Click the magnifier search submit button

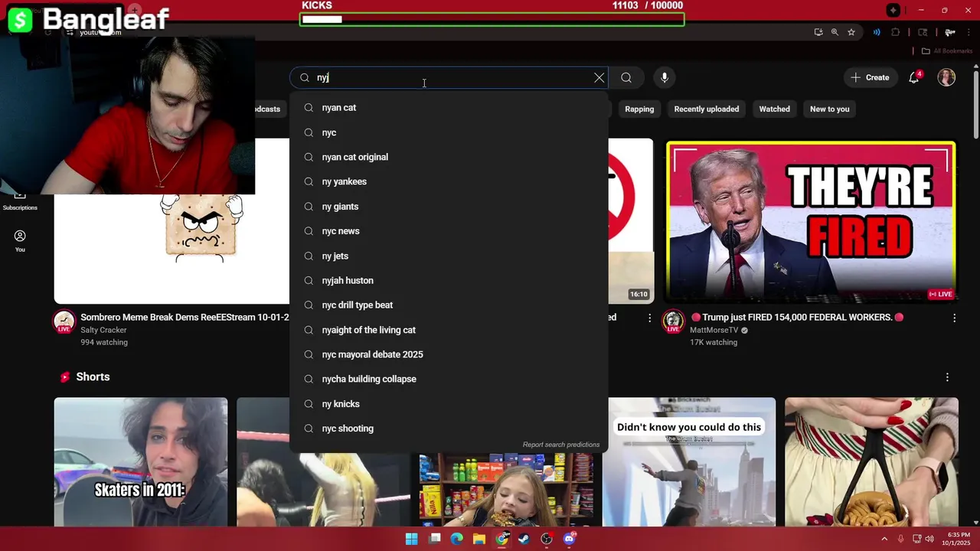626,77
